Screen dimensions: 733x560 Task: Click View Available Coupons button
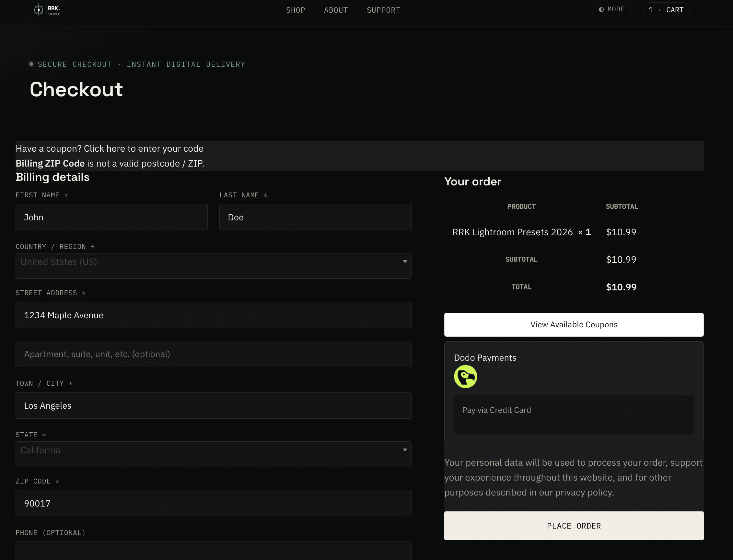(x=574, y=324)
